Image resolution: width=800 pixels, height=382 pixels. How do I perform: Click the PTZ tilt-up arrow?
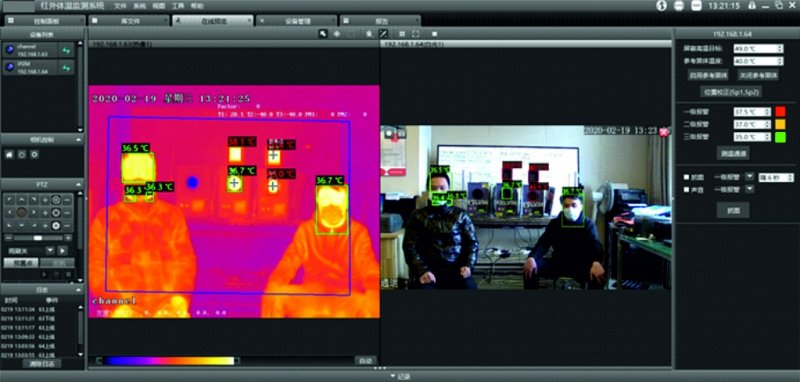click(x=21, y=200)
